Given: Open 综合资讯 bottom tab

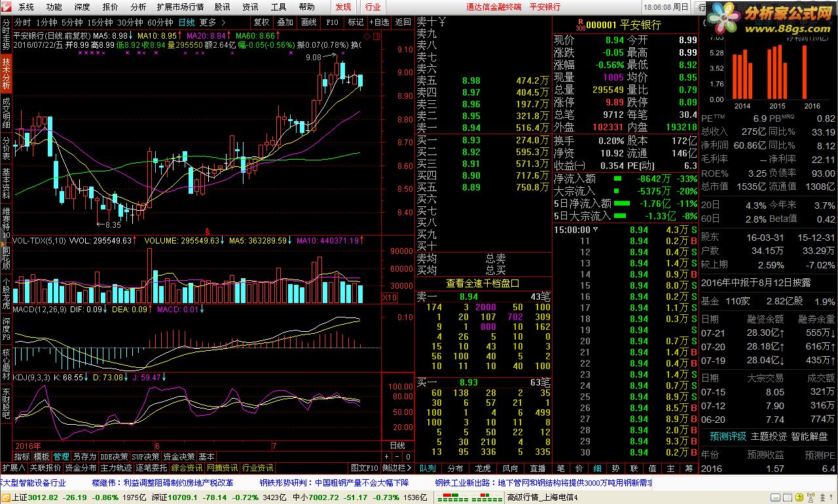Looking at the screenshot, I should click(x=187, y=468).
